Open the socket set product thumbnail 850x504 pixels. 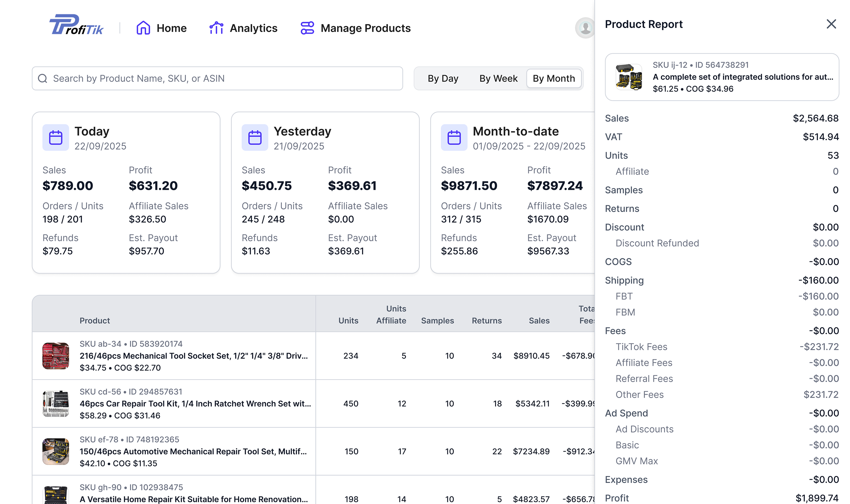pyautogui.click(x=56, y=356)
